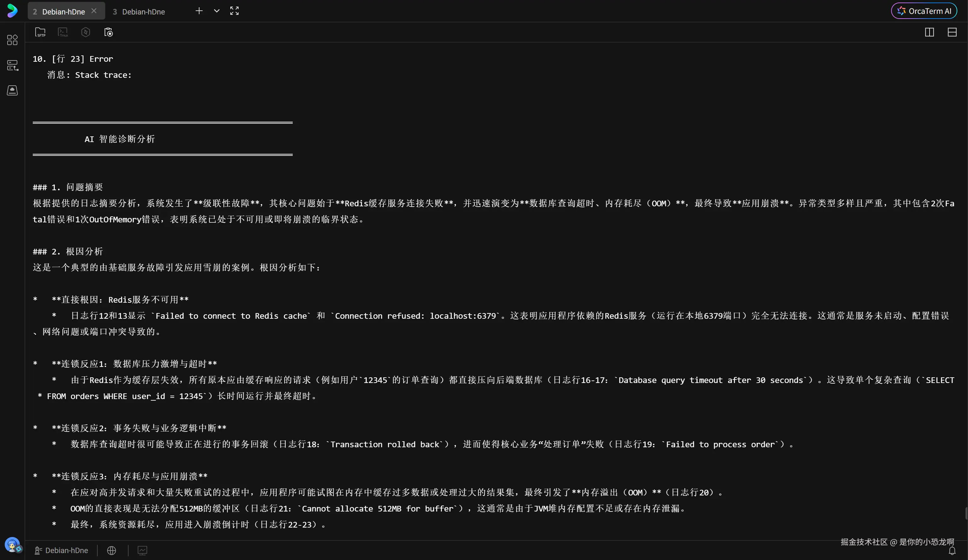This screenshot has width=968, height=560.
Task: Open the OrcaTerm AI assistant
Action: pos(924,11)
